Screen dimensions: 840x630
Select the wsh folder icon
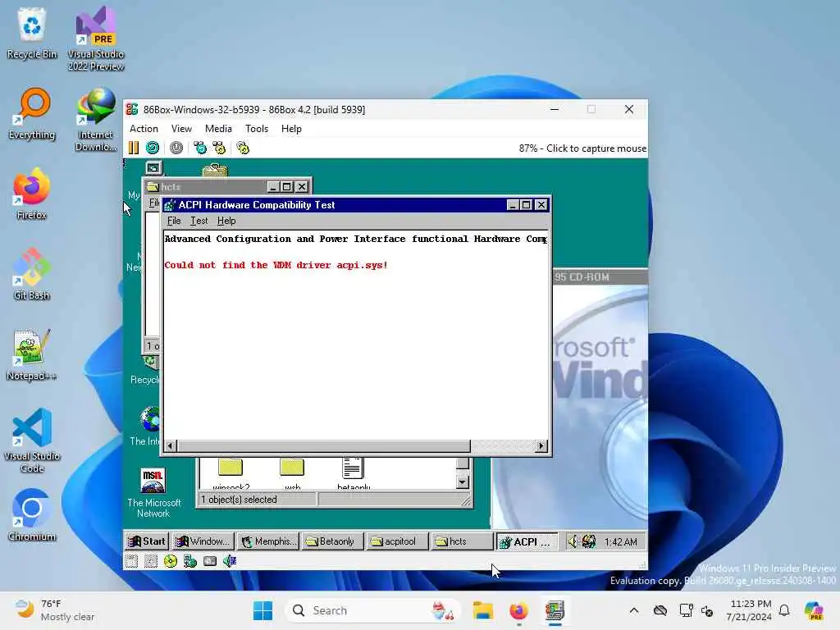292,473
